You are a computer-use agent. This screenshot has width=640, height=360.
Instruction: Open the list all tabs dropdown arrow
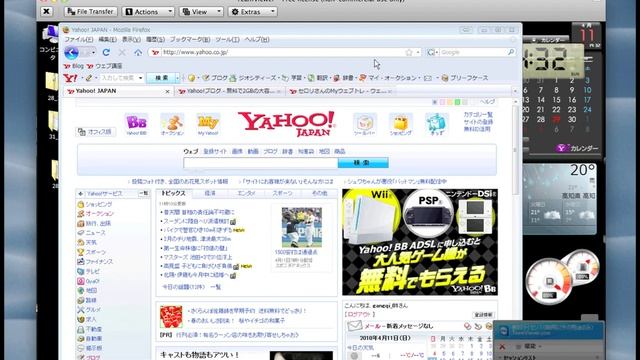pyautogui.click(x=515, y=91)
